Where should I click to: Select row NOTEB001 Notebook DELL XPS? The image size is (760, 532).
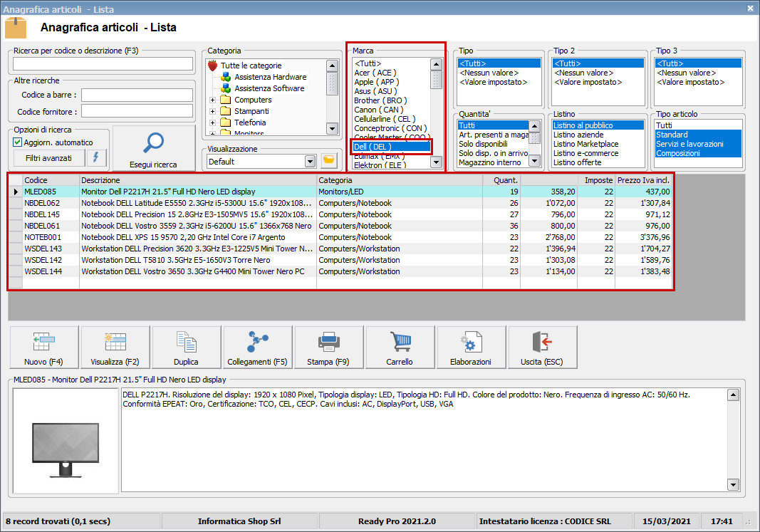(340, 237)
